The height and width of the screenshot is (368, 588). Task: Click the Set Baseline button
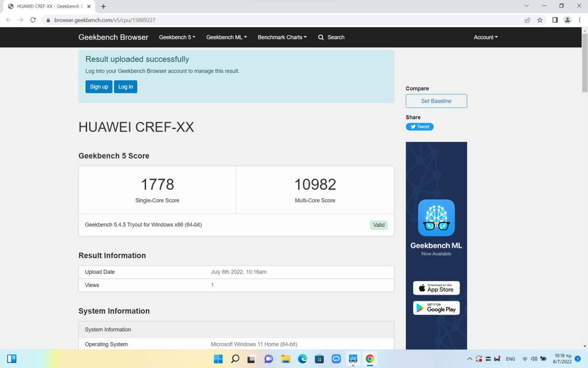(x=436, y=101)
